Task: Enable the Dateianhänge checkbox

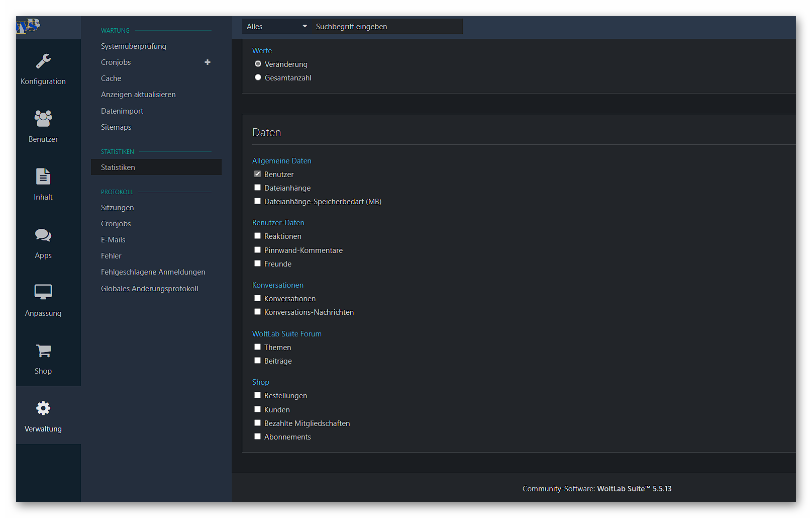Action: 258,188
